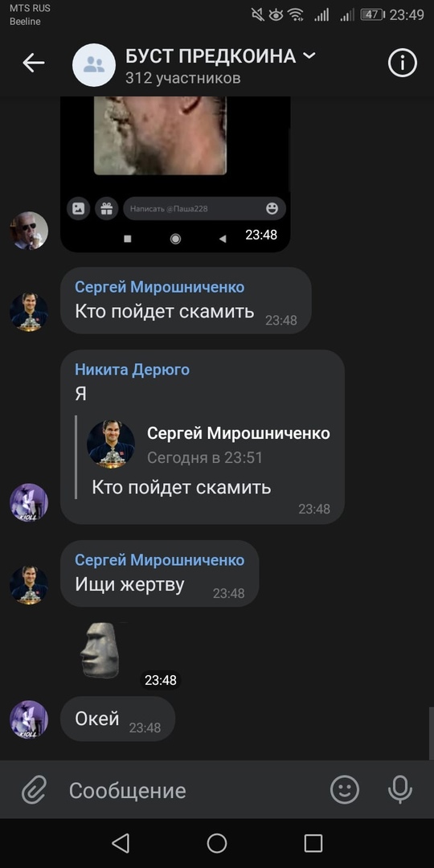This screenshot has width=434, height=868.
Task: Open Никита Дерюго sender profile name
Action: 132,369
